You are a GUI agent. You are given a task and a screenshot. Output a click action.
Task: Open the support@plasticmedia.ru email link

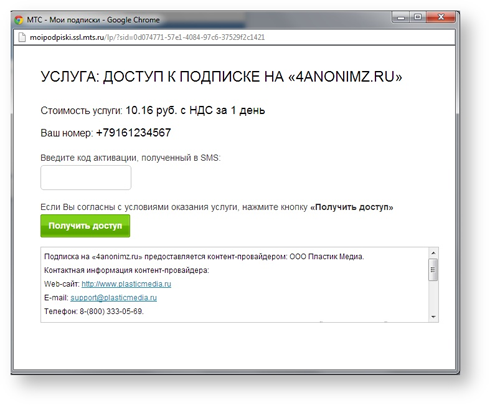(x=114, y=298)
